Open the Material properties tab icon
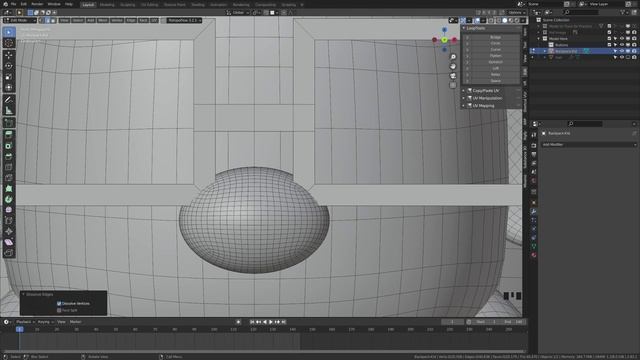 (533, 255)
